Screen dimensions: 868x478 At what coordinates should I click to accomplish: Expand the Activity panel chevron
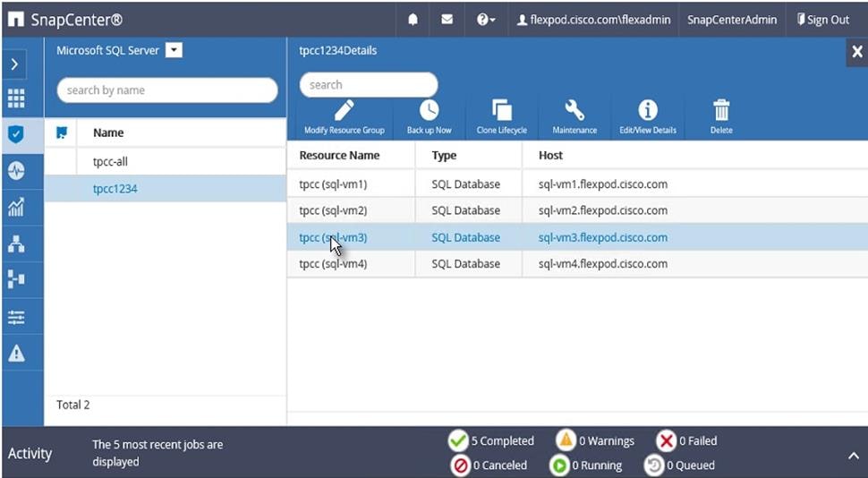tap(853, 457)
